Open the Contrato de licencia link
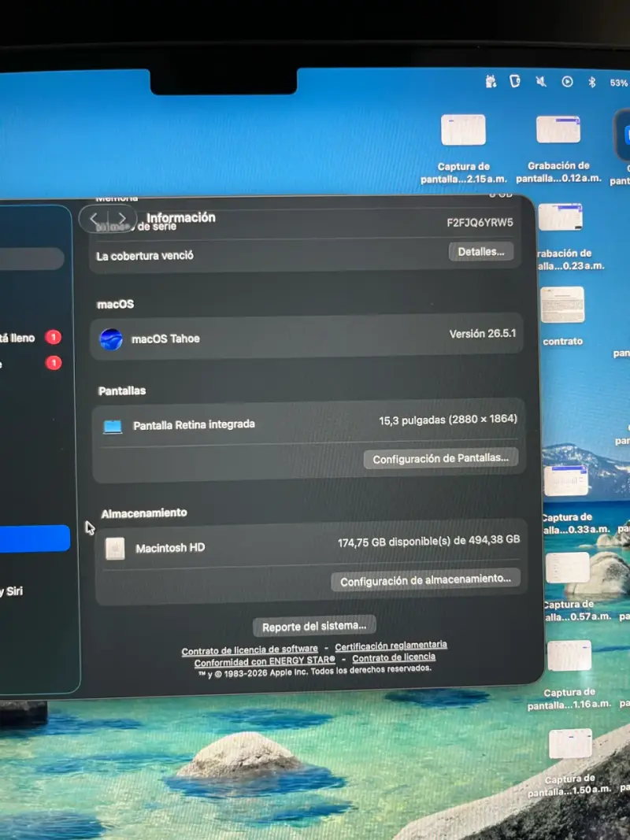Viewport: 630px width, 840px height. pyautogui.click(x=394, y=658)
